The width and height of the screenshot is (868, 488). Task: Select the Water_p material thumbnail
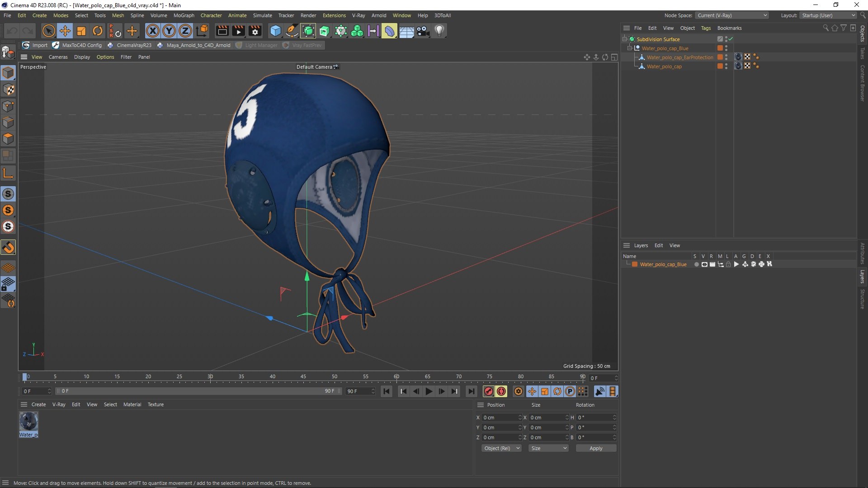tap(28, 422)
